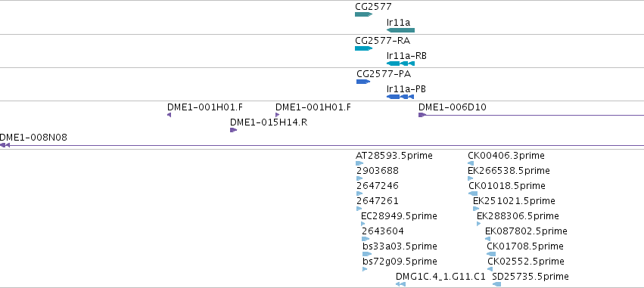The image size is (644, 288).
Task: Click the CG2577-RA transcript glyph
Action: click(363, 48)
